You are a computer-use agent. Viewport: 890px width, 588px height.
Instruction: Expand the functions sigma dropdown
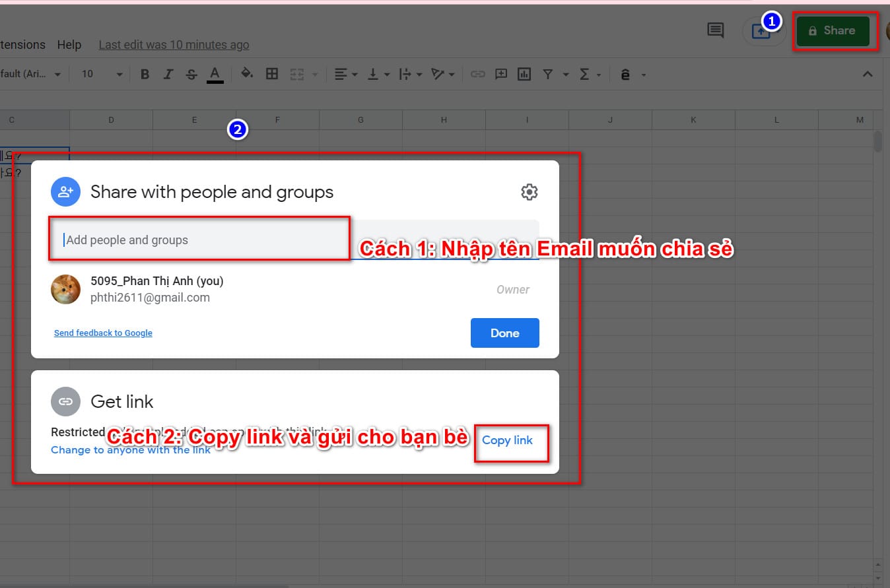(x=590, y=74)
